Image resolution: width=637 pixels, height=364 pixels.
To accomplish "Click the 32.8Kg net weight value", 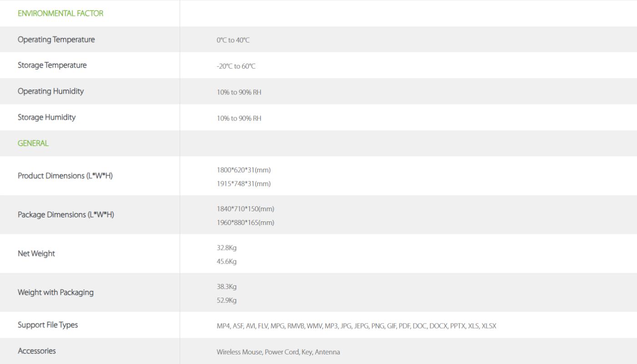I will tap(227, 248).
